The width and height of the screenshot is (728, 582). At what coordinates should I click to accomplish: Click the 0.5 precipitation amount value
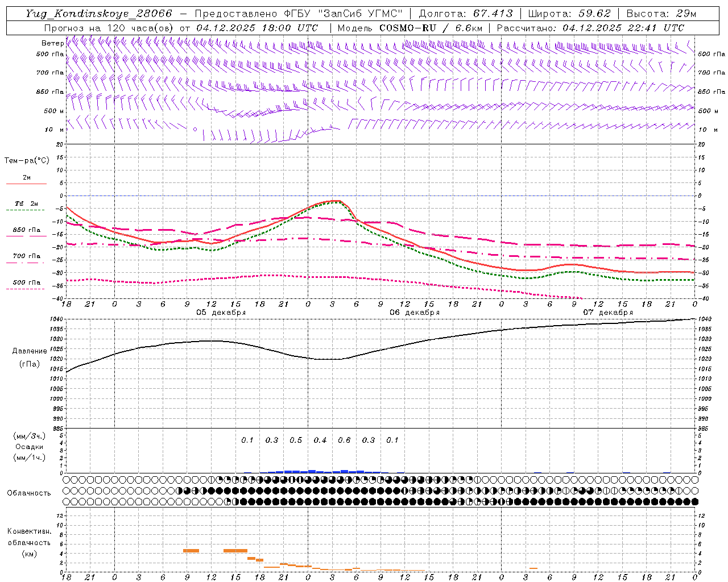296,440
